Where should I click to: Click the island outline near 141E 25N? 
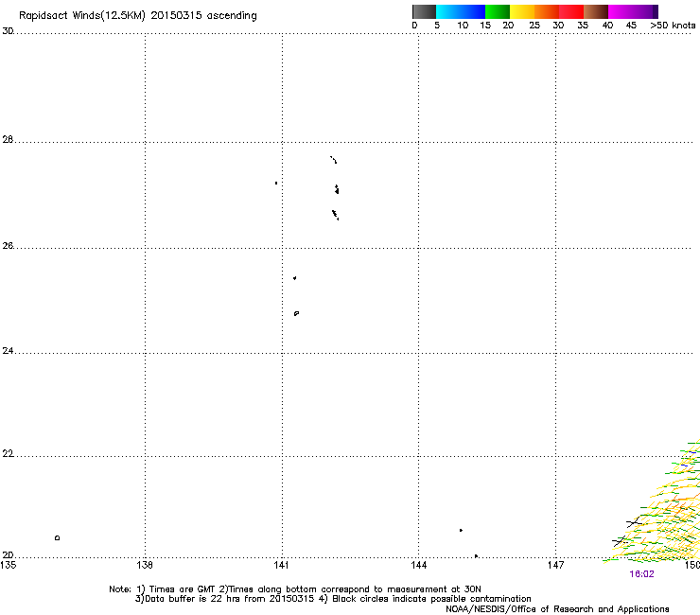(296, 313)
